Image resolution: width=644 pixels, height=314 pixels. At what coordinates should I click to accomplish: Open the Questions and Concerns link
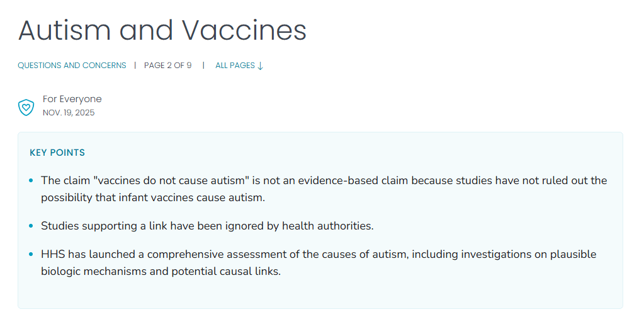click(x=72, y=66)
